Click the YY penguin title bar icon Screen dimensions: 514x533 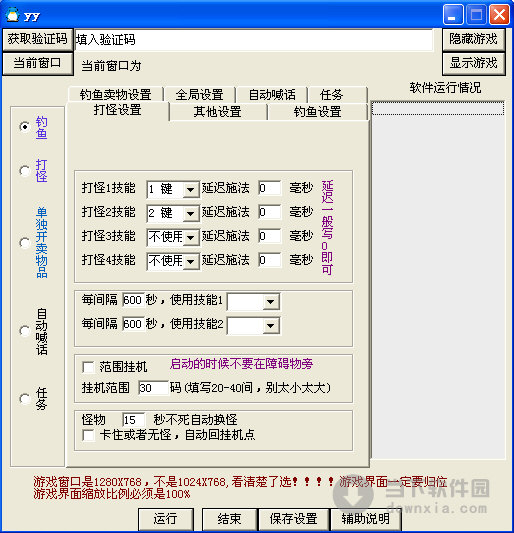13,15
